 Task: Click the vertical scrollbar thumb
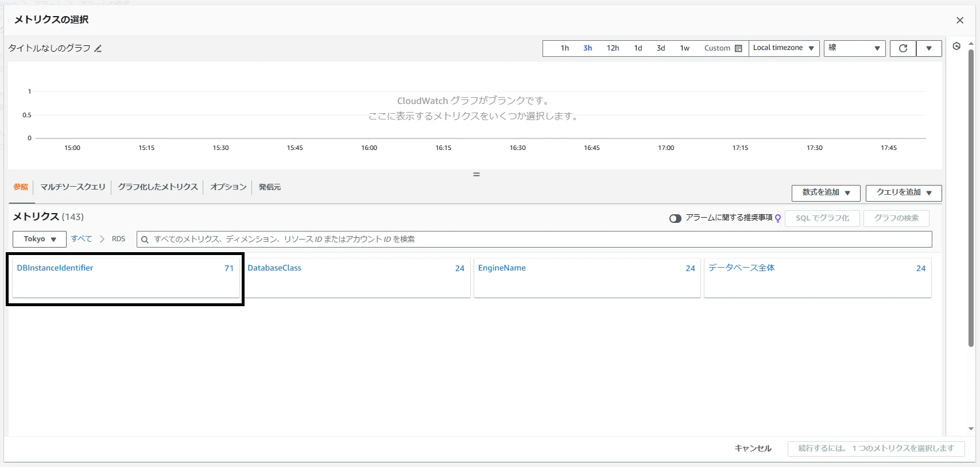point(971,198)
